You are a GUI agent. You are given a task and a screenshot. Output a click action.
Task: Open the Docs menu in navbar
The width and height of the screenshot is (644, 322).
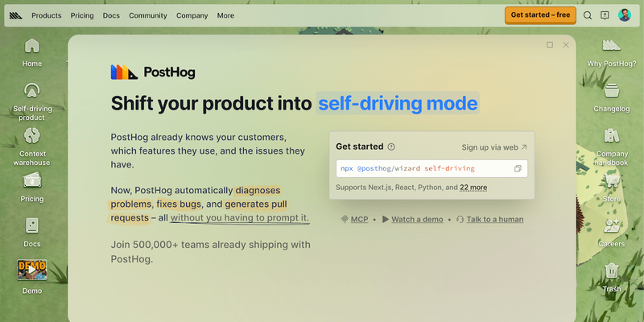111,15
